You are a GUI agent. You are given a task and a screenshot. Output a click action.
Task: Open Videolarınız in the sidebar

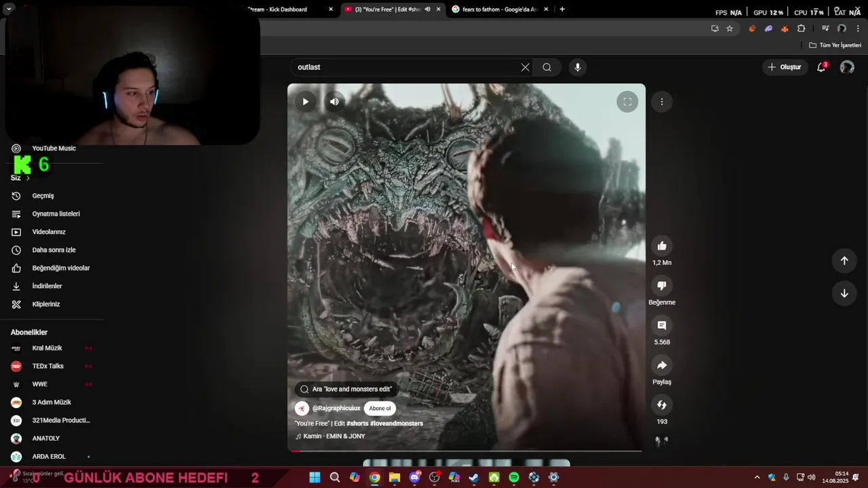pyautogui.click(x=49, y=232)
